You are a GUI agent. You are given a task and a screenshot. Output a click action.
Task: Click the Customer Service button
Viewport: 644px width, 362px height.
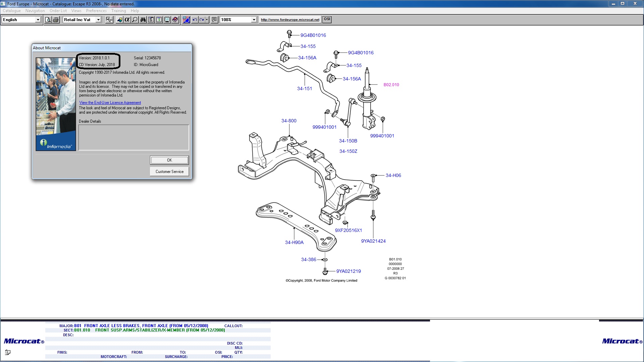coord(169,172)
